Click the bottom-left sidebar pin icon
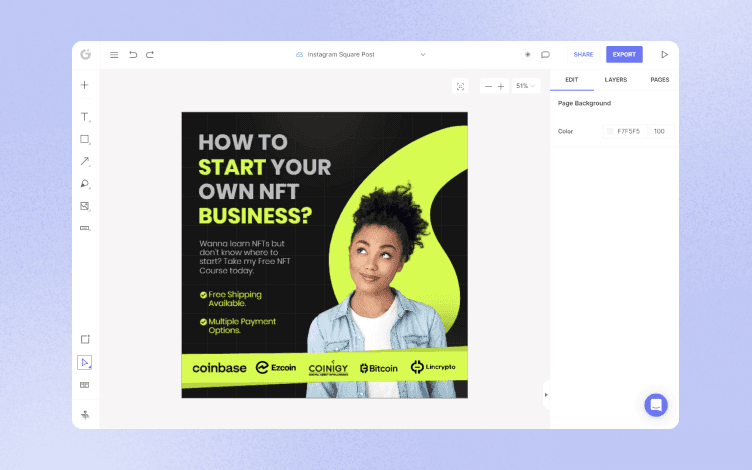The image size is (752, 470). point(85,415)
